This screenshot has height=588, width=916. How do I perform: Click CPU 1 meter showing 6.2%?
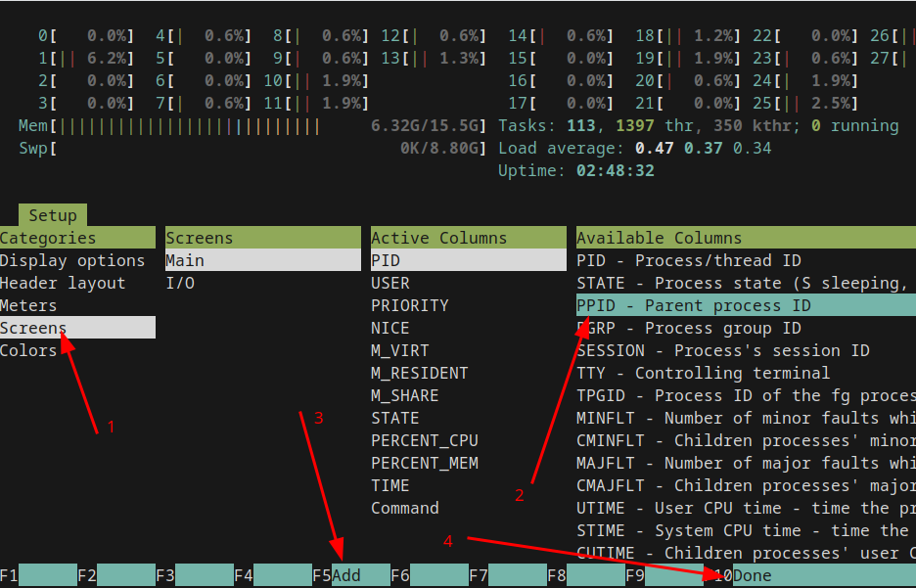(86, 59)
